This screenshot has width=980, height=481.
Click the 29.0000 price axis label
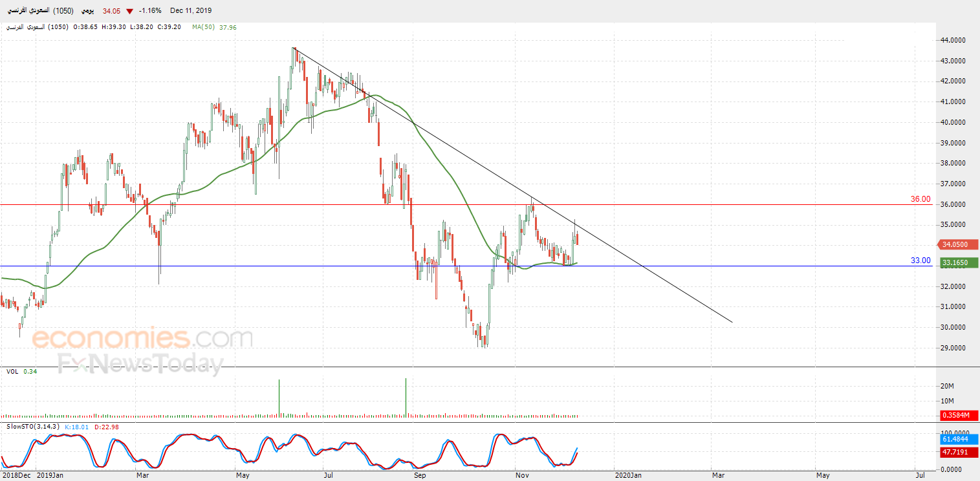pyautogui.click(x=953, y=348)
